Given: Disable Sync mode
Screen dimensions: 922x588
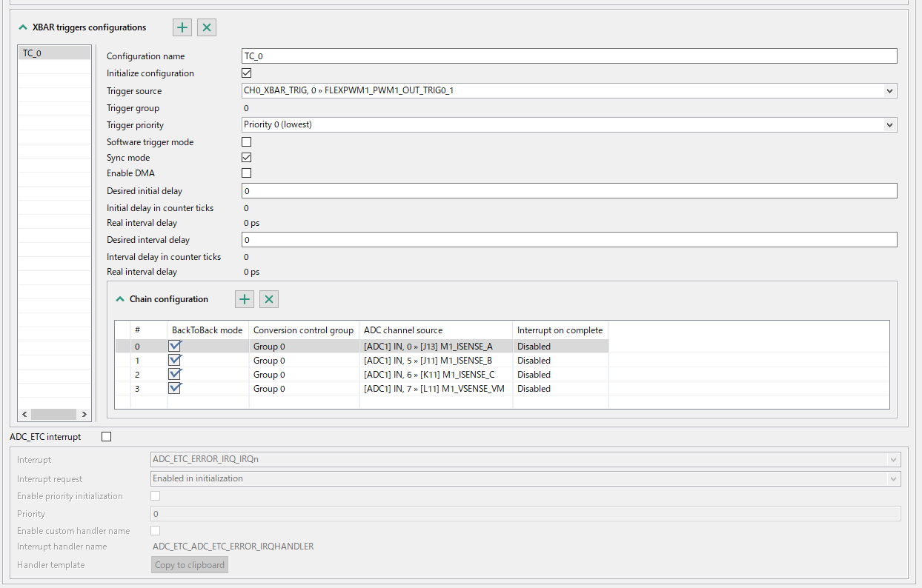Looking at the screenshot, I should pos(245,157).
